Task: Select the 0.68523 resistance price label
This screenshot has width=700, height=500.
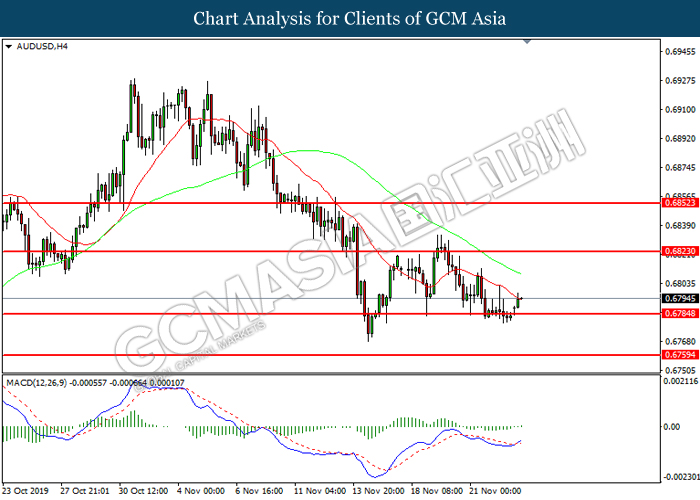Action: click(x=680, y=203)
